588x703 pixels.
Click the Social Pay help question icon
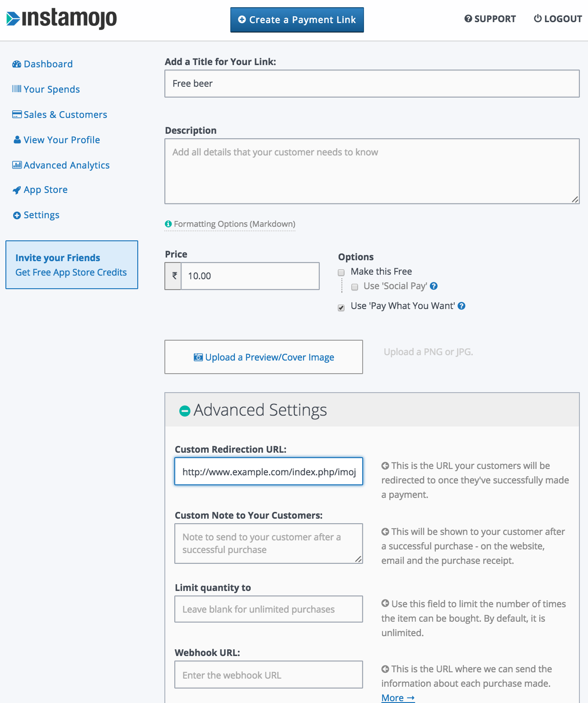tap(434, 286)
